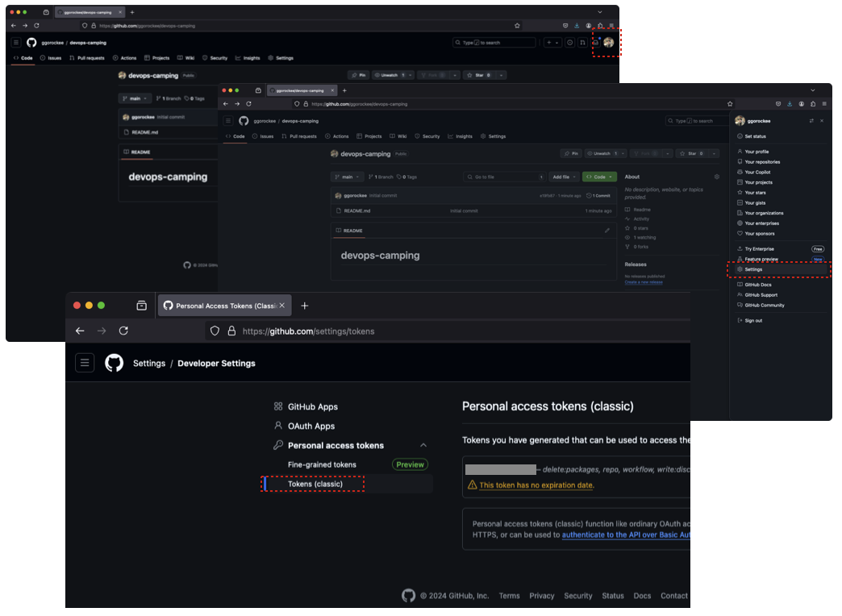Open the Wiki tab in the back window
The image size is (842, 616).
coord(185,59)
